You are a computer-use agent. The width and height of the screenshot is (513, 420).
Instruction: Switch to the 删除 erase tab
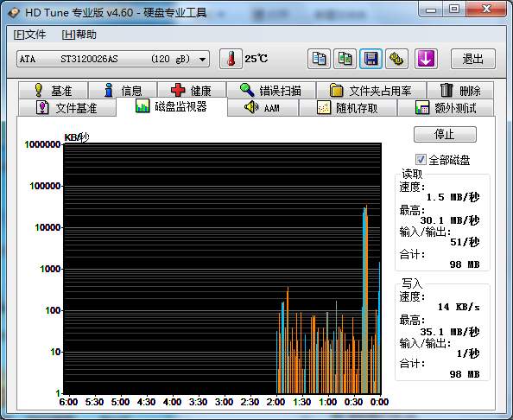pos(460,91)
